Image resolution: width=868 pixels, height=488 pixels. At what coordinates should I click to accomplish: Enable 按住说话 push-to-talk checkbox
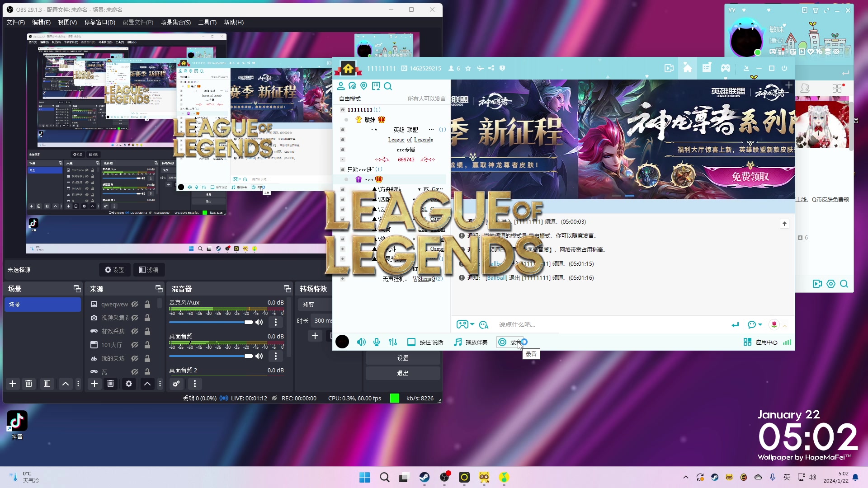411,342
